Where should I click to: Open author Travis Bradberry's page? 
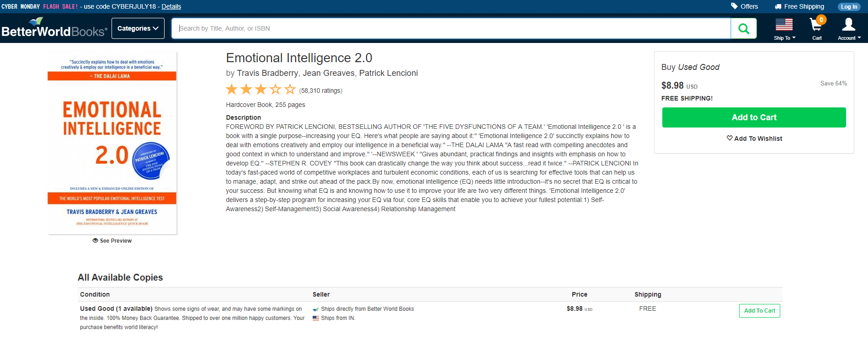tap(267, 73)
